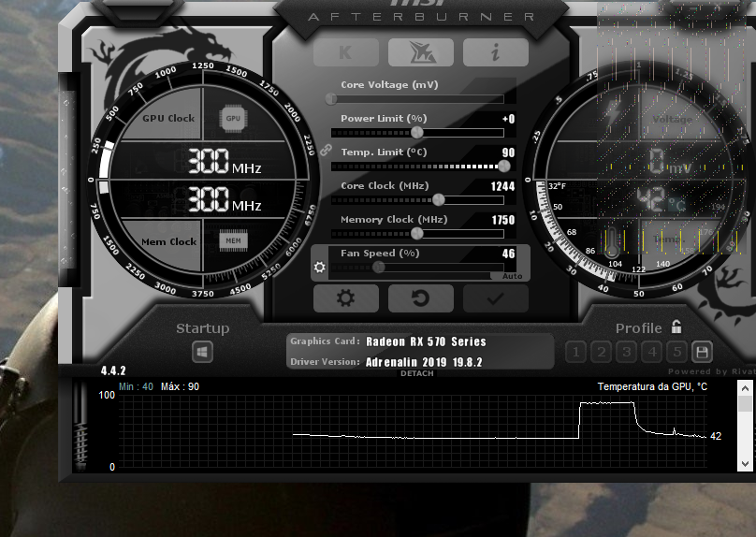Toggle link between power and temp limits
Screen dimensions: 756x537
(x=326, y=150)
